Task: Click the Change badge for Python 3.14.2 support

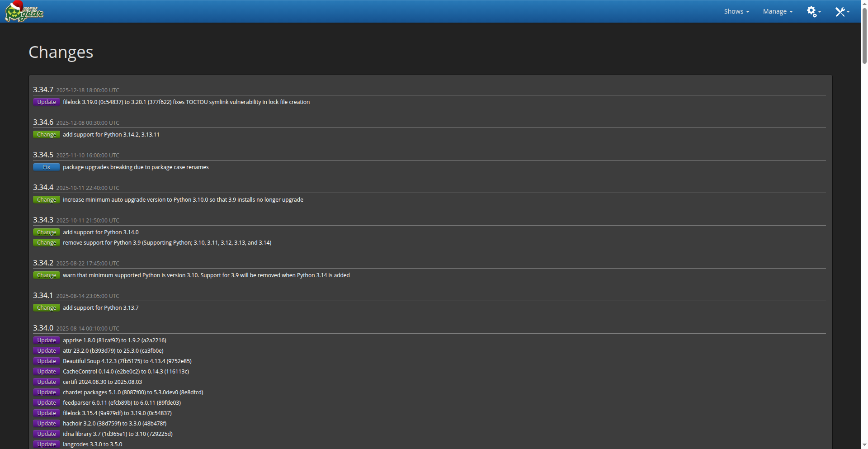Action: [47, 135]
